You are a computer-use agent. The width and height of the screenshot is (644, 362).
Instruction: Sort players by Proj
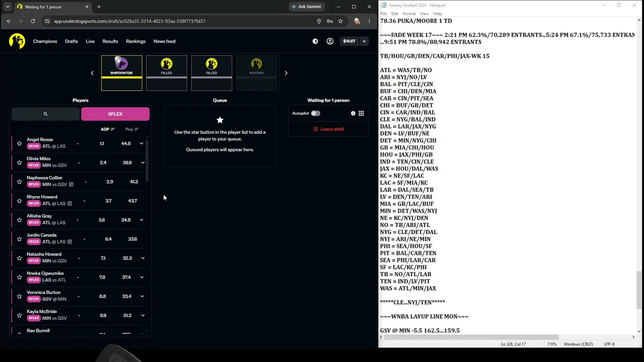pos(132,129)
